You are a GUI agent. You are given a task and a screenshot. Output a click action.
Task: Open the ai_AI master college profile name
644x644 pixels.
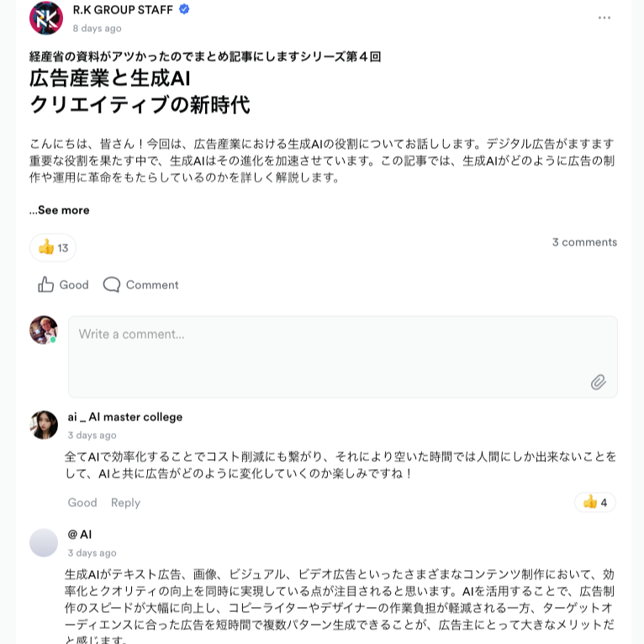coord(125,417)
